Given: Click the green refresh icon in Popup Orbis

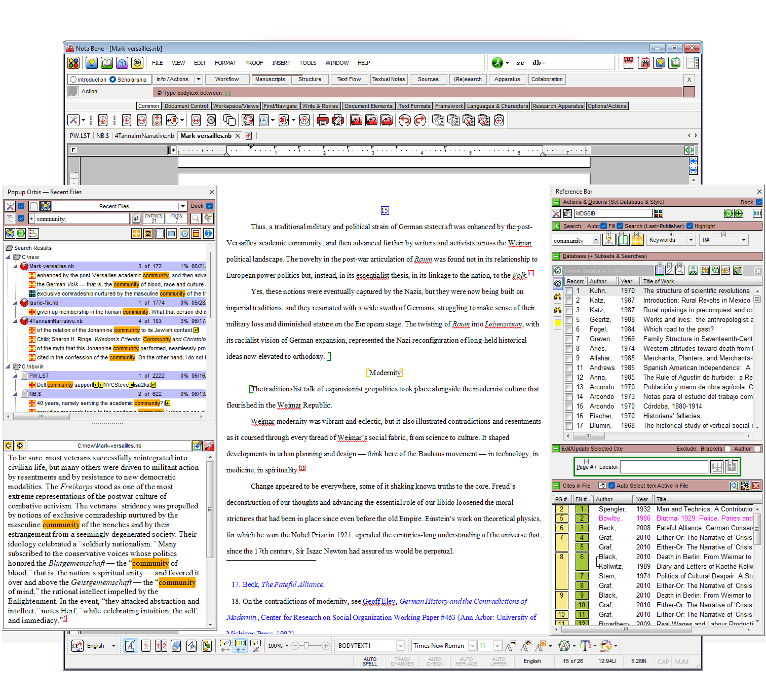Looking at the screenshot, I should pyautogui.click(x=21, y=233).
